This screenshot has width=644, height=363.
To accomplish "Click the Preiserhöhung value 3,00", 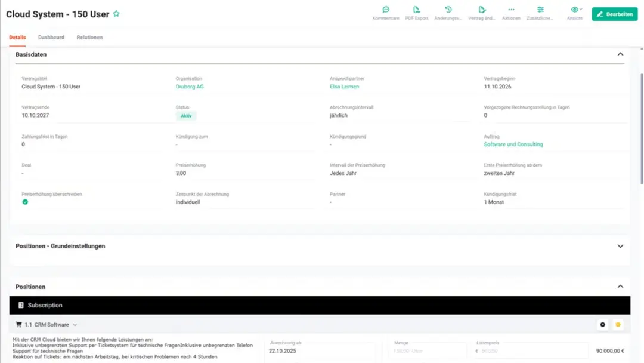I will tap(181, 173).
